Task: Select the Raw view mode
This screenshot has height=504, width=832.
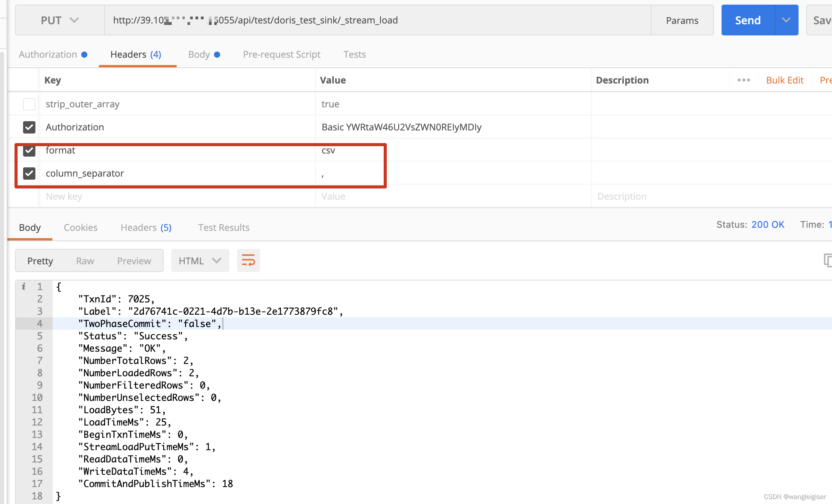Action: (x=85, y=261)
